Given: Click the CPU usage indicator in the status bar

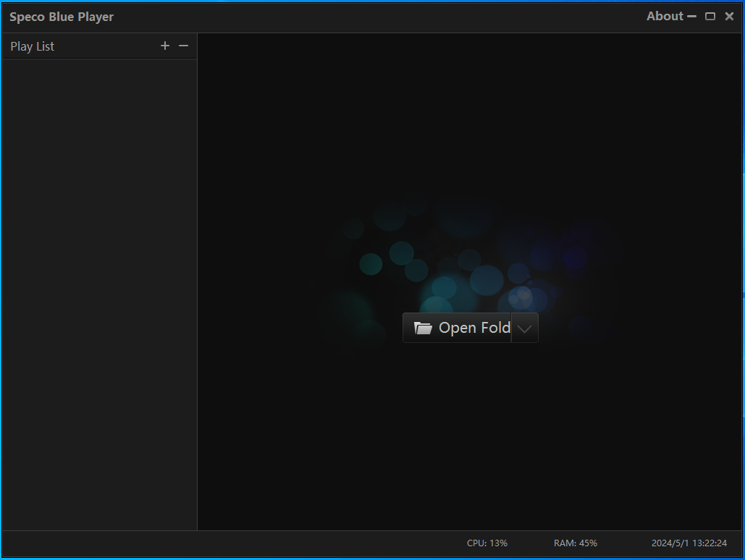Looking at the screenshot, I should click(488, 543).
